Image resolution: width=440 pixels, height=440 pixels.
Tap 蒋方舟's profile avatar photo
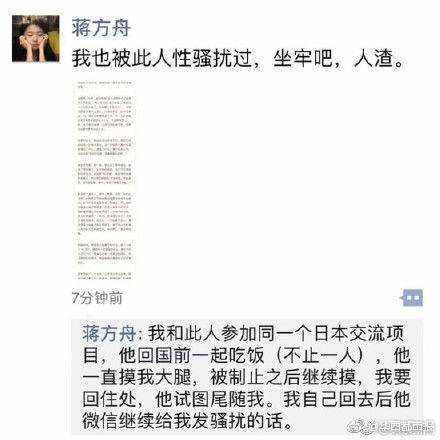tap(36, 38)
